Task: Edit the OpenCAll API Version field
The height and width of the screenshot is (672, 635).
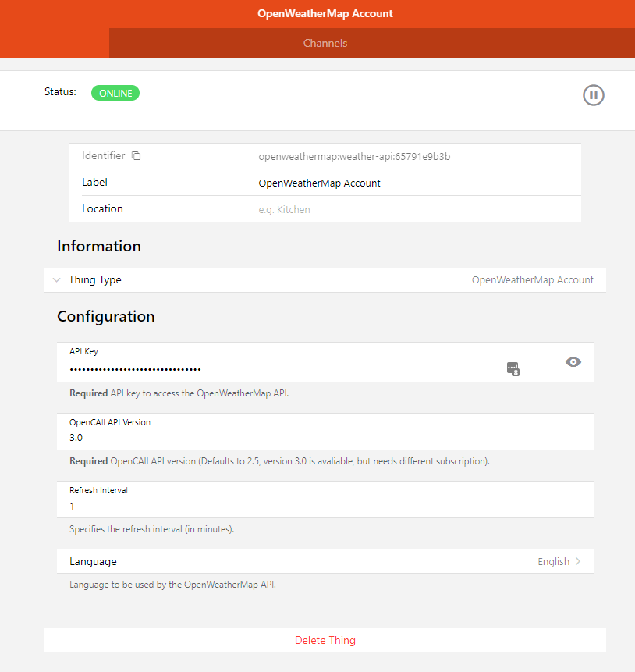Action: point(325,438)
